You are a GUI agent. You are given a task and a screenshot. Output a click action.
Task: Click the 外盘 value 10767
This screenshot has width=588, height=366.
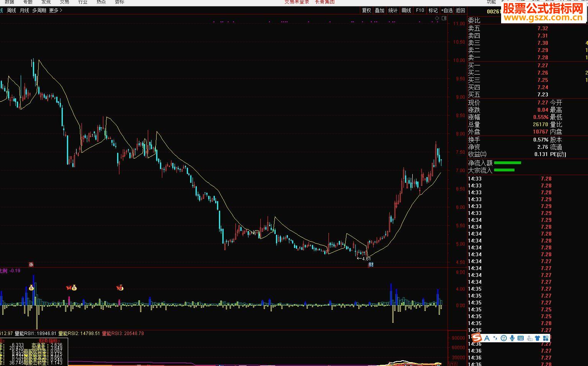(x=541, y=132)
